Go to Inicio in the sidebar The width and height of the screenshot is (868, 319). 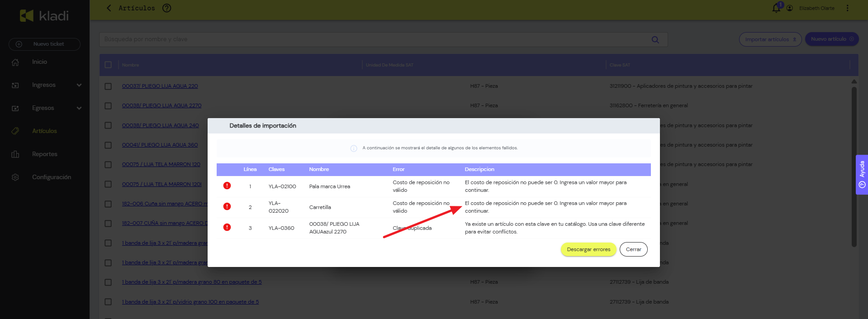[x=39, y=62]
